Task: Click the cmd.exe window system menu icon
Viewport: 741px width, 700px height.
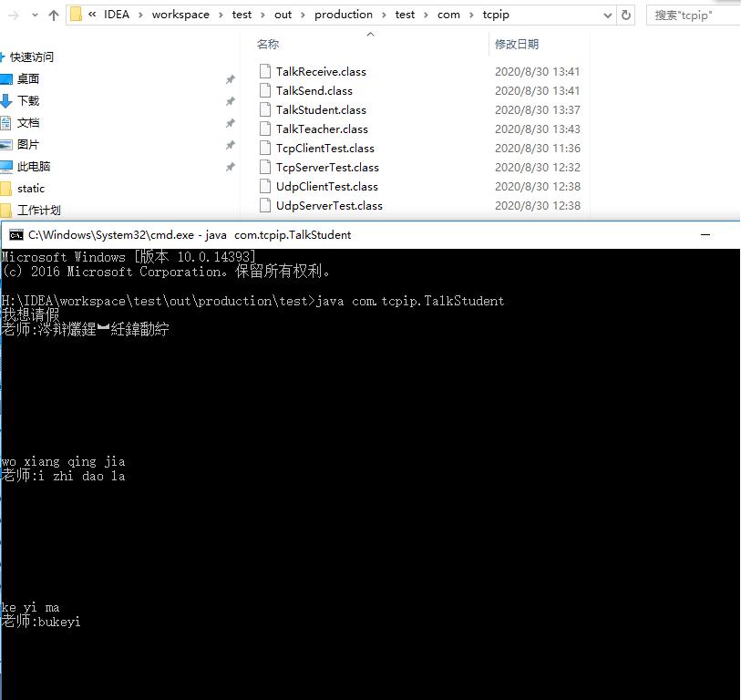Action: pyautogui.click(x=16, y=235)
